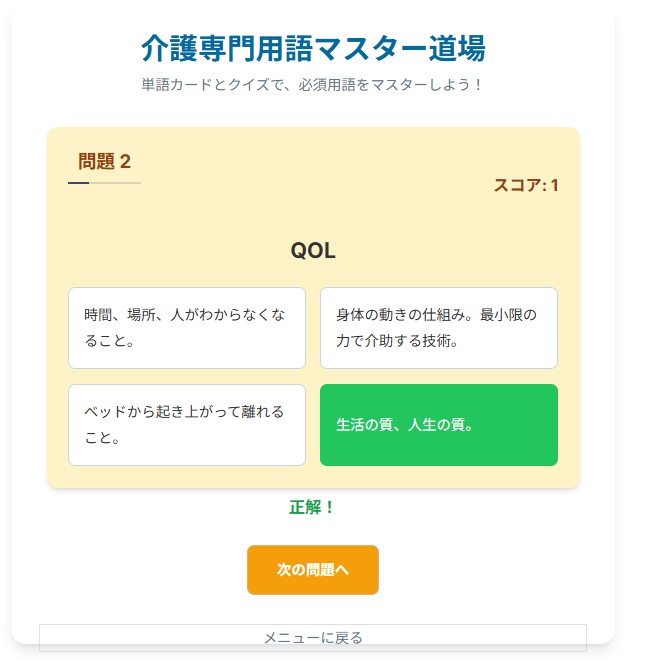
Task: Click the progress bar under 問題 2
Action: (x=104, y=183)
